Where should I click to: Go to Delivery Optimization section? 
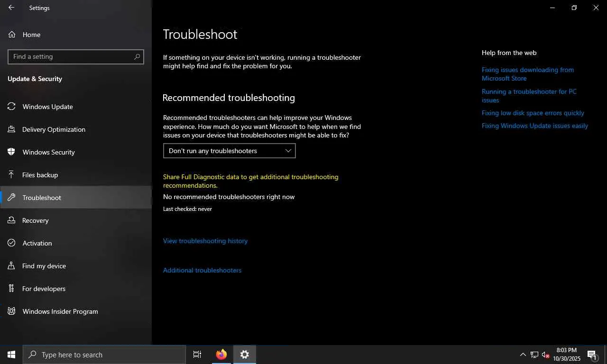(76, 129)
